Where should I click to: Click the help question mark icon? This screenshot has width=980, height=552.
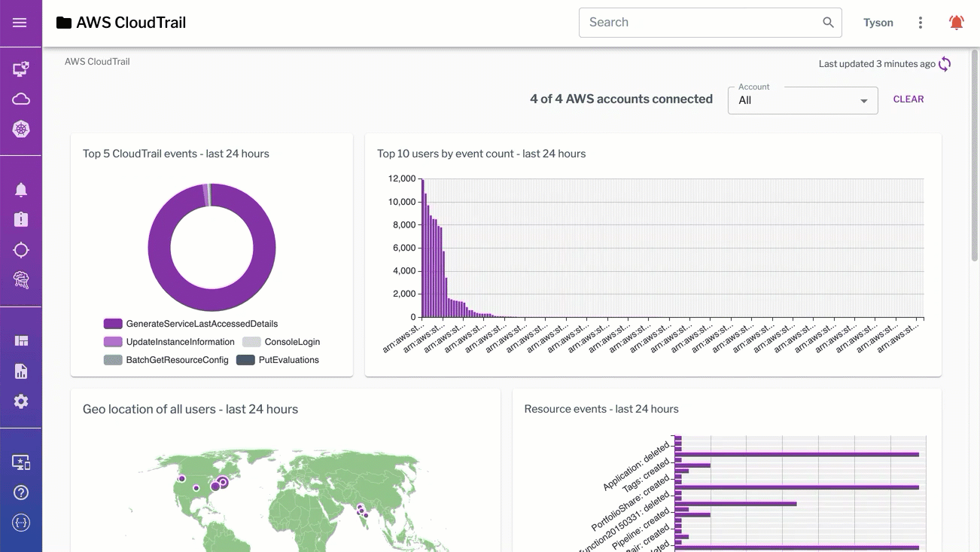pos(21,493)
